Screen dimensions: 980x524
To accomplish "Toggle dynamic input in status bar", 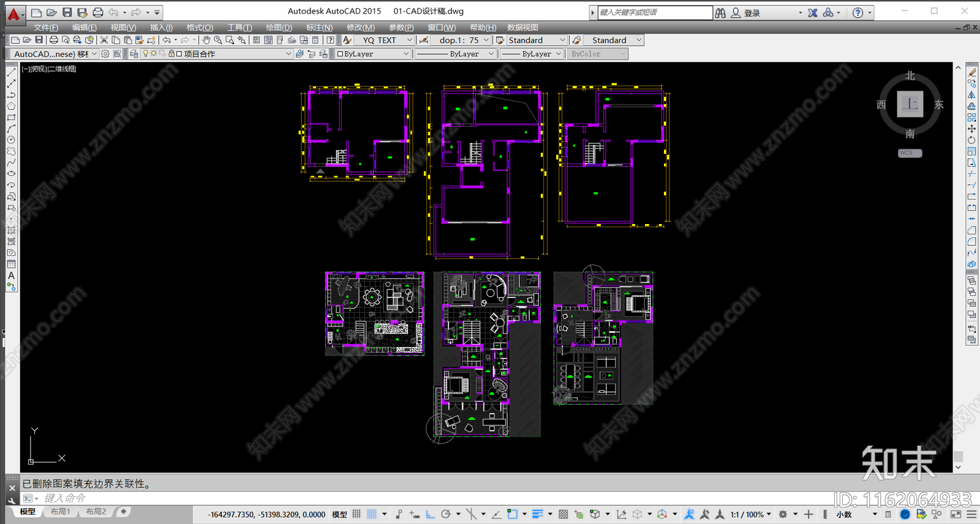I will pos(415,514).
